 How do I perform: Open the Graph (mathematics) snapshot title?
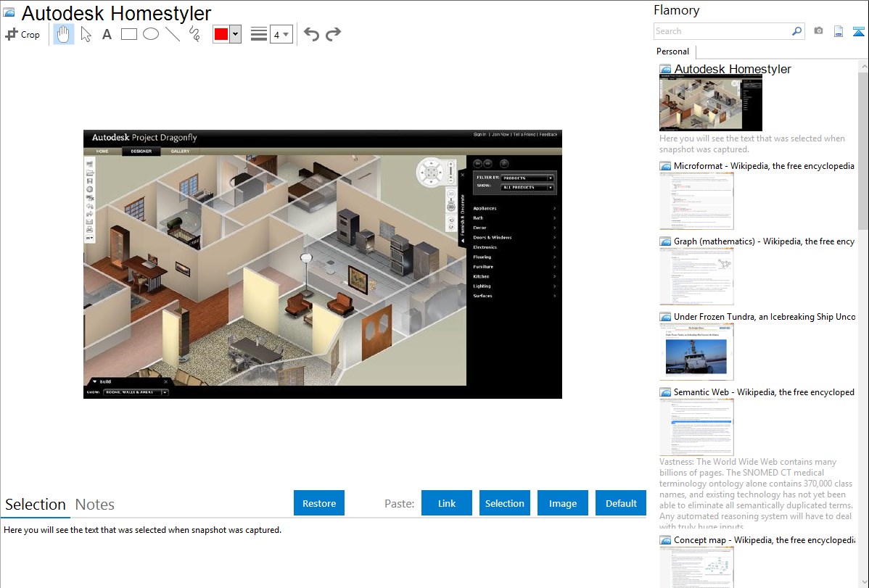point(764,241)
